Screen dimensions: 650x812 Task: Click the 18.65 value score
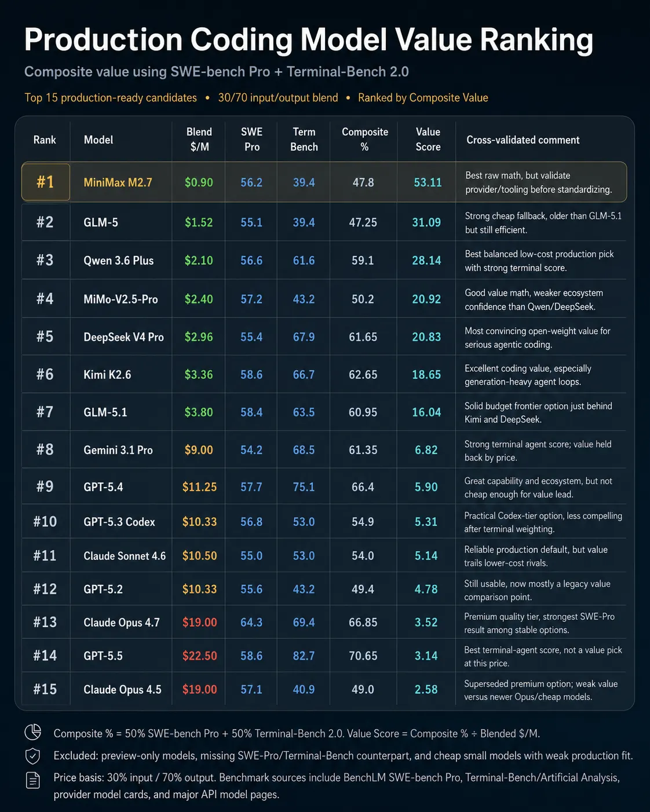[x=426, y=375]
